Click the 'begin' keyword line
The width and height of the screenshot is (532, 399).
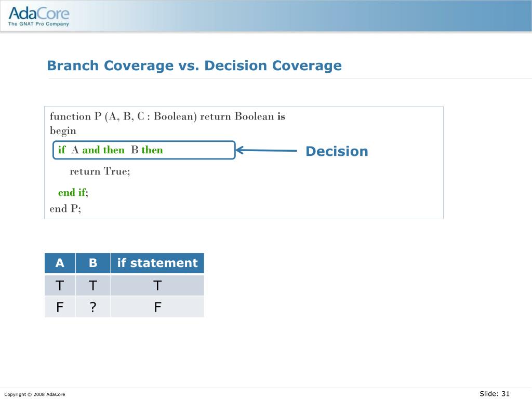[63, 131]
